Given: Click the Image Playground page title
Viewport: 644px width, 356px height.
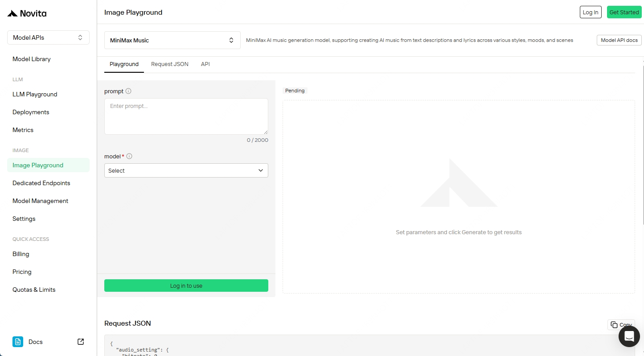Looking at the screenshot, I should (x=133, y=12).
